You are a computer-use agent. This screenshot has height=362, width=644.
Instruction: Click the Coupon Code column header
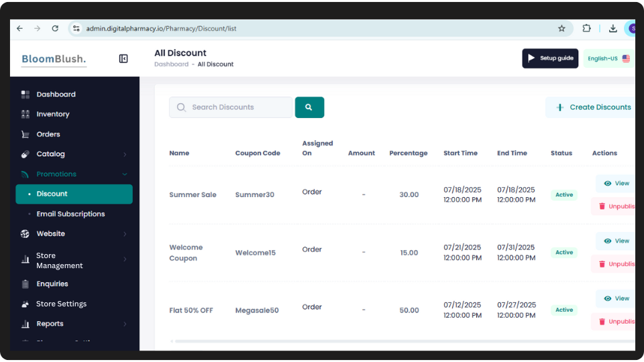click(258, 153)
